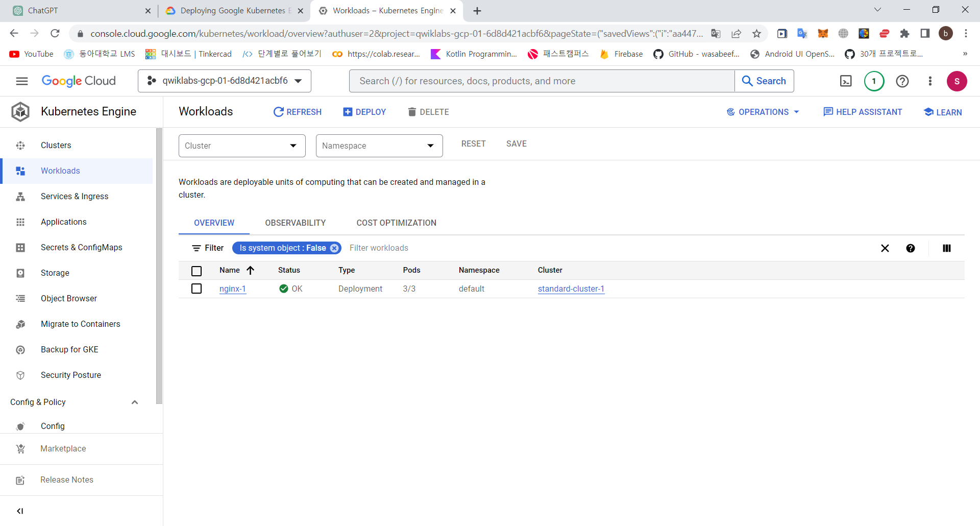
Task: Open the main navigation hamburger menu
Action: tap(21, 81)
